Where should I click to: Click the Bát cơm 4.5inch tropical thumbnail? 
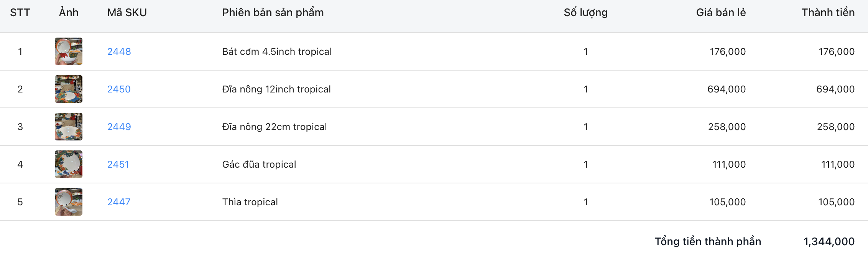(69, 51)
